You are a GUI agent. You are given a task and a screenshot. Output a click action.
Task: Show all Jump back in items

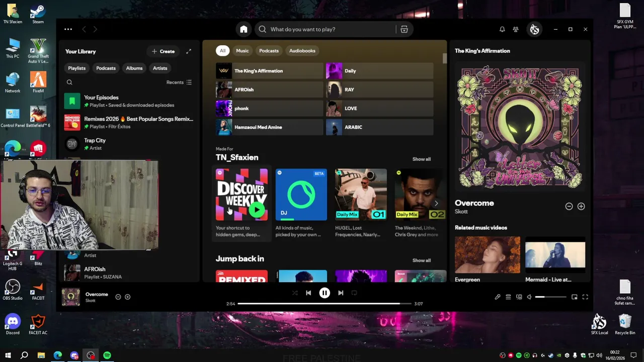click(422, 260)
